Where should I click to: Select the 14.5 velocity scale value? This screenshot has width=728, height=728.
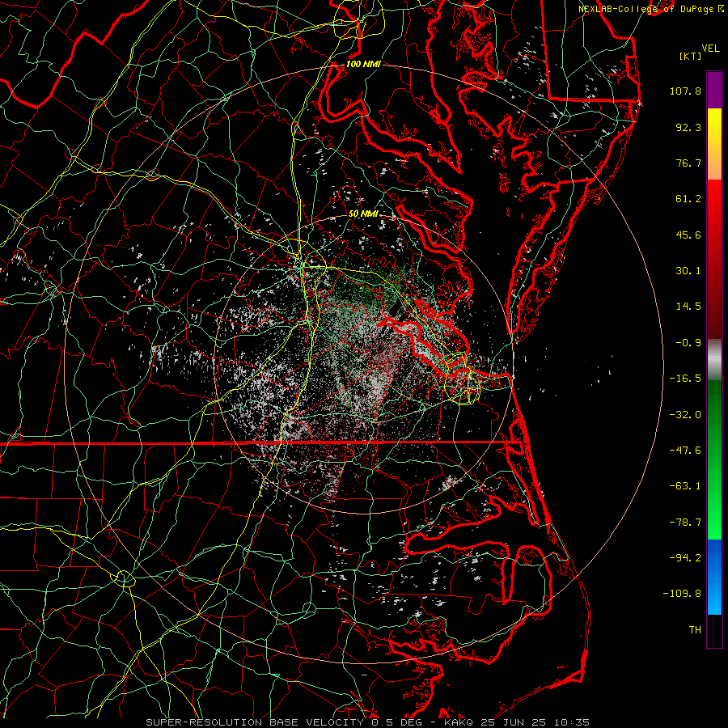tap(688, 307)
